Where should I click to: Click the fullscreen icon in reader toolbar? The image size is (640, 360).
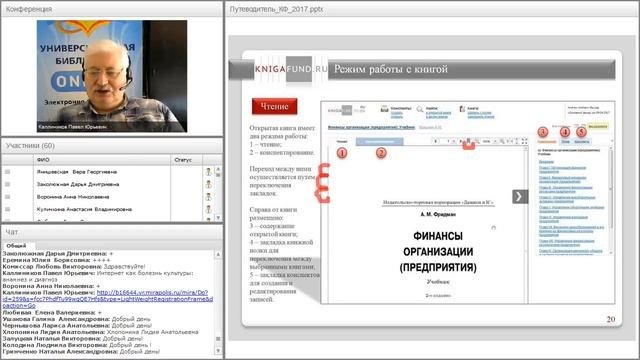coord(524,141)
